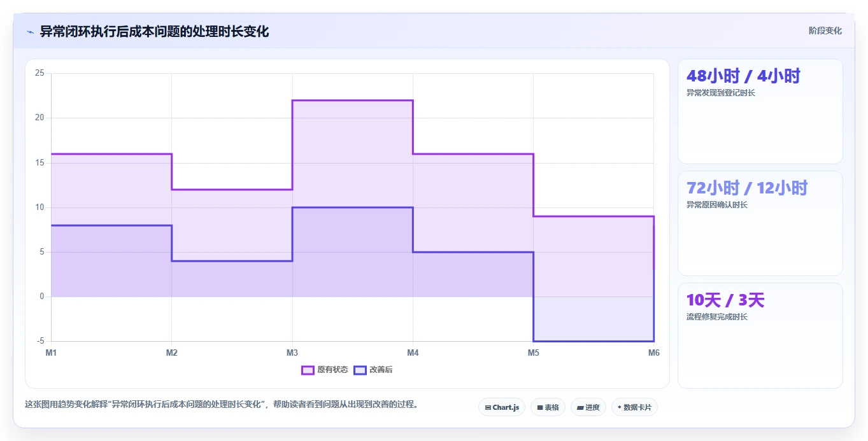Click the M3 axis label
This screenshot has width=868, height=441.
[x=292, y=353]
